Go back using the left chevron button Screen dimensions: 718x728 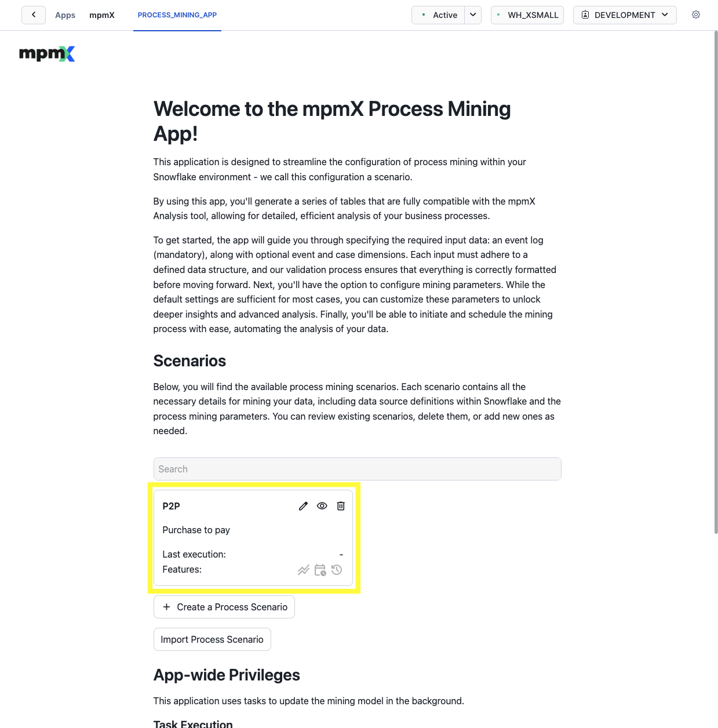pos(34,15)
